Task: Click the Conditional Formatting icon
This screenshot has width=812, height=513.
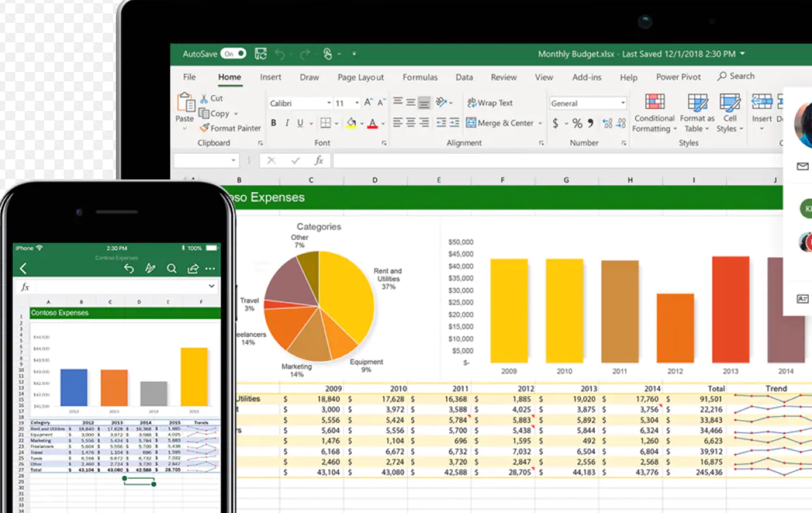Action: (654, 102)
